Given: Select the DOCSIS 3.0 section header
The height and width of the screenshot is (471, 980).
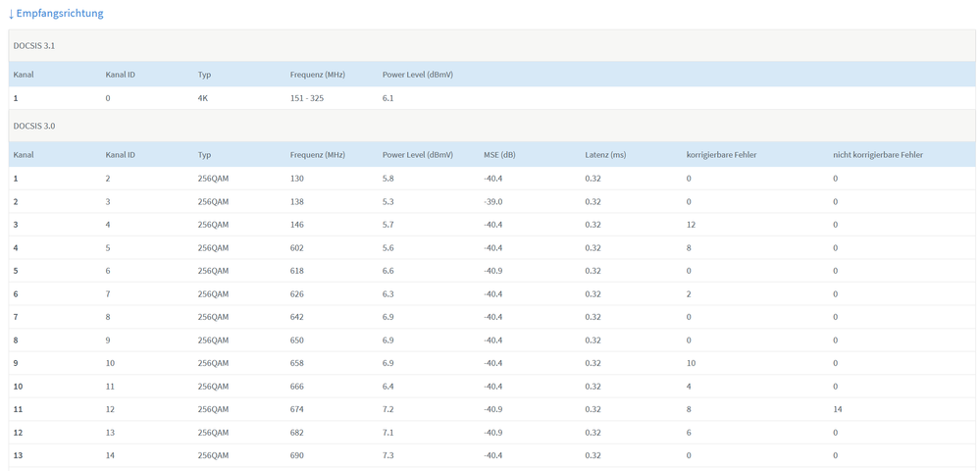Looking at the screenshot, I should point(34,127).
